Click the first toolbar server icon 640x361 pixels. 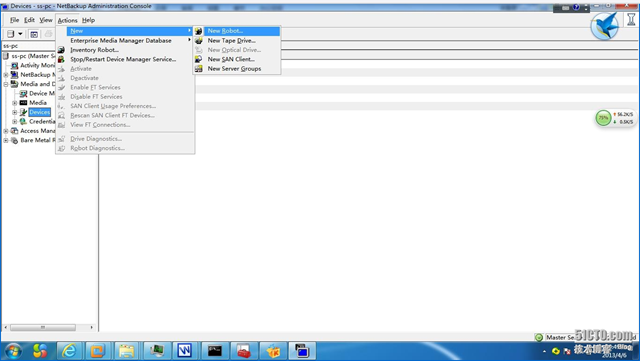point(11,34)
